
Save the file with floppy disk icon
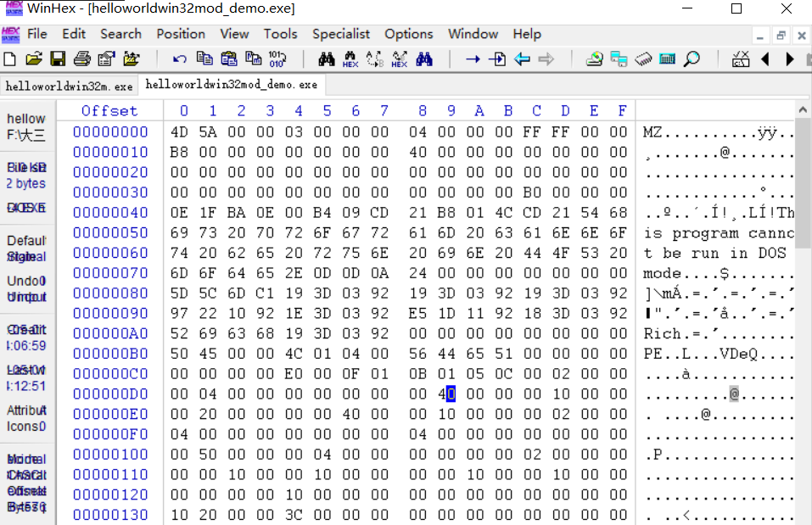click(58, 59)
